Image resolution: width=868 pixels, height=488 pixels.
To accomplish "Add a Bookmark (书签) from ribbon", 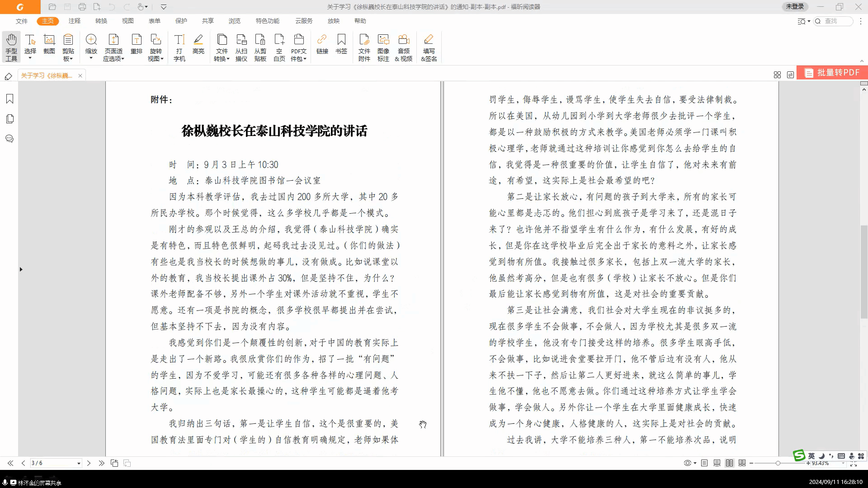I will click(x=341, y=44).
